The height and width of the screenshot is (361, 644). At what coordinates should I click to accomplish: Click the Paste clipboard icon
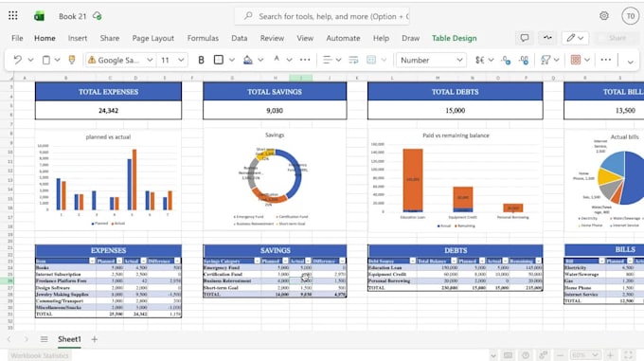coord(46,60)
